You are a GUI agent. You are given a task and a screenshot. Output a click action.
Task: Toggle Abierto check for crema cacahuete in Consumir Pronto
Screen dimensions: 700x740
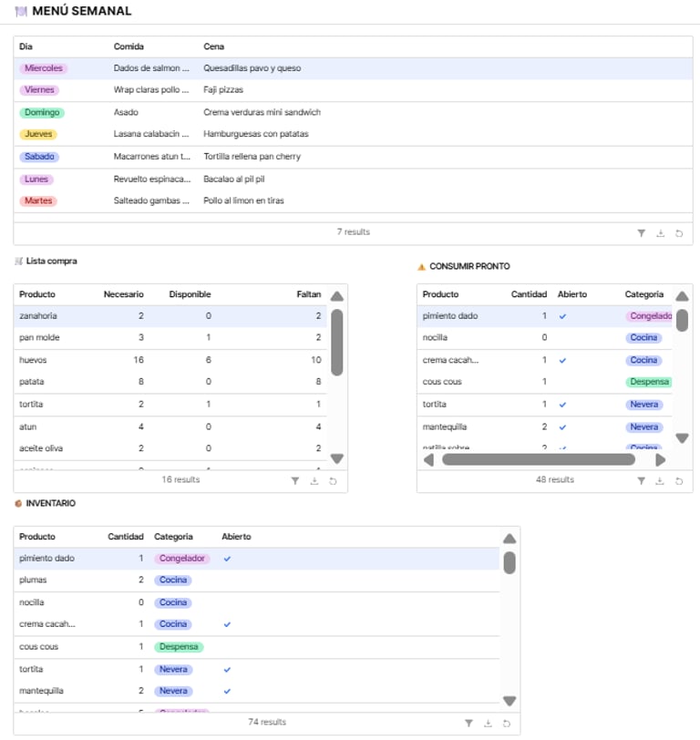coord(562,360)
